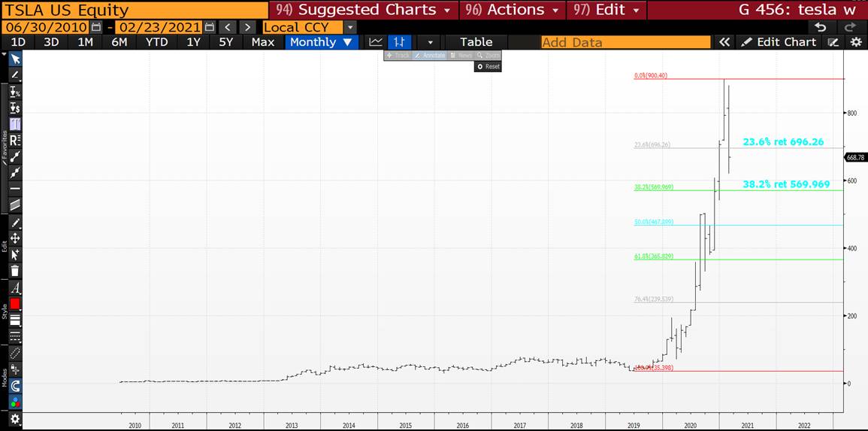This screenshot has width=868, height=431.
Task: Select the 1D range tab
Action: point(18,42)
